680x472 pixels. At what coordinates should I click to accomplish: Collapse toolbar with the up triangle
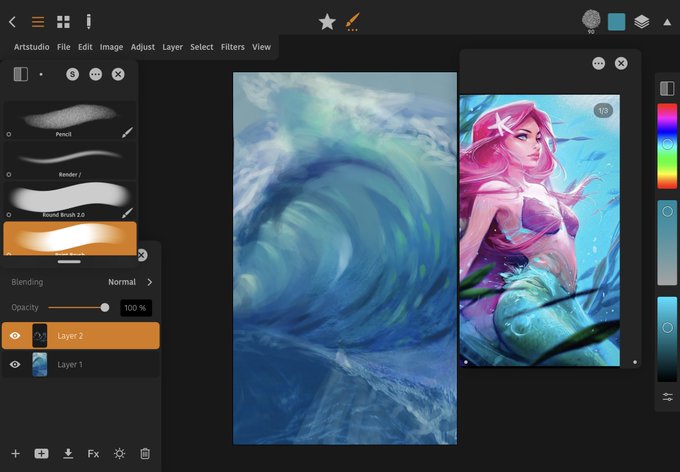click(x=667, y=22)
